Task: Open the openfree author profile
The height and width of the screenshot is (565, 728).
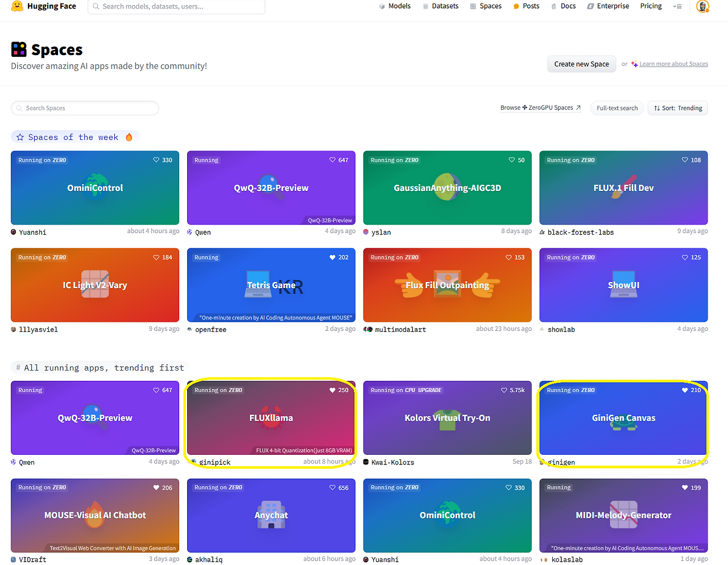Action: pos(210,330)
